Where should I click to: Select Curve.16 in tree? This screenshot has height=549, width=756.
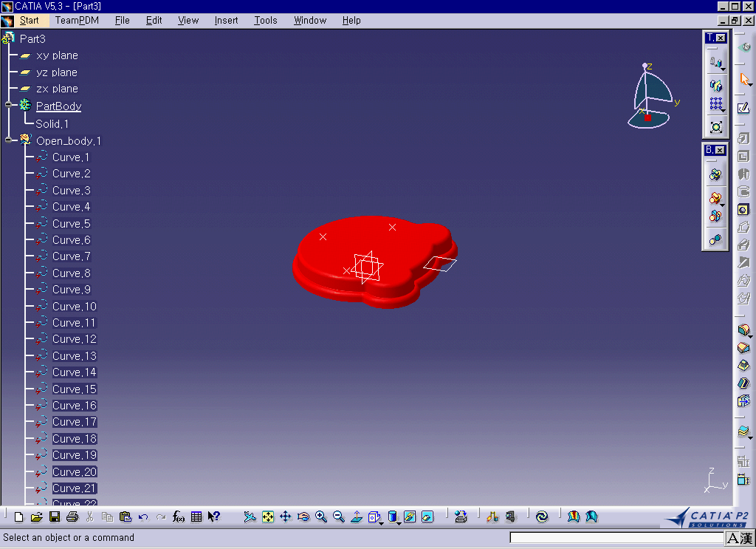75,406
